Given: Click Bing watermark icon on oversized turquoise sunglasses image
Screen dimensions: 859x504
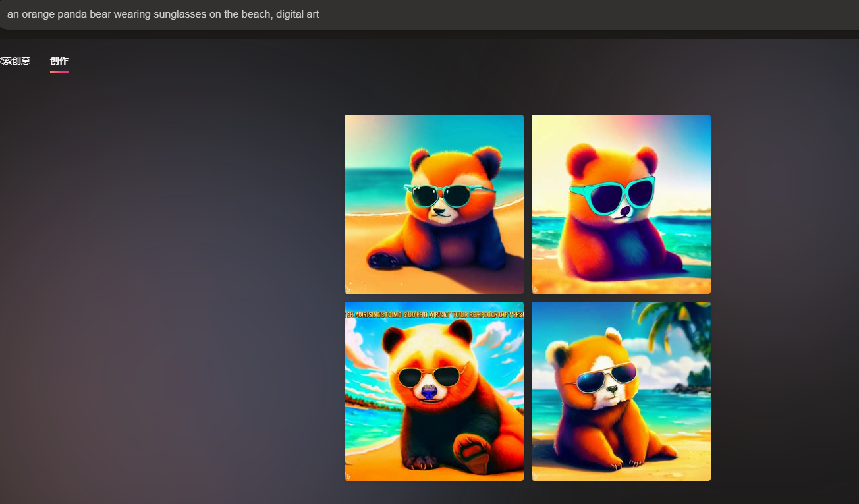Looking at the screenshot, I should [535, 289].
